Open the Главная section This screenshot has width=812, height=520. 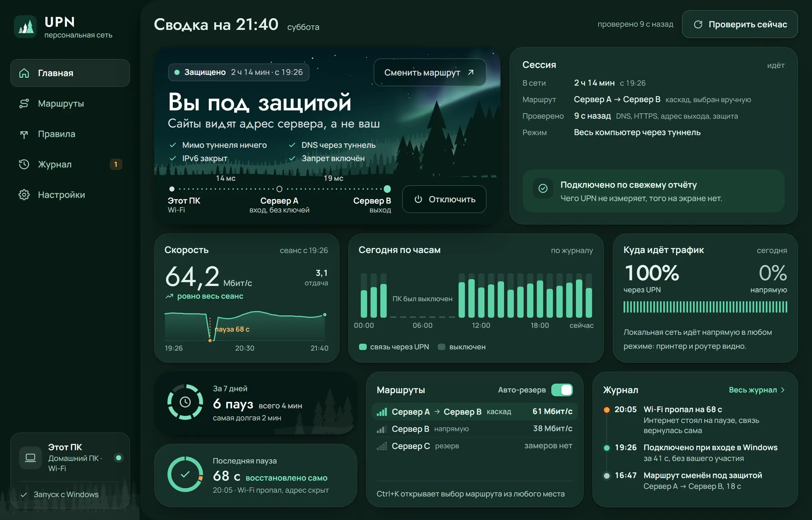click(70, 73)
